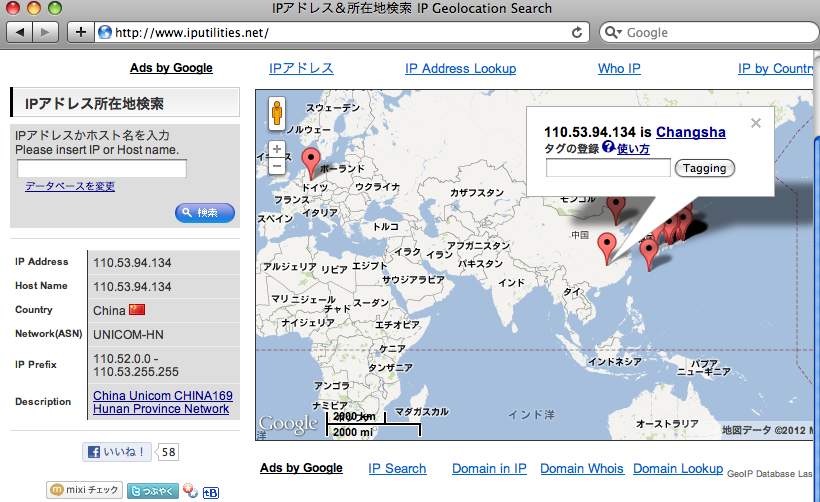Click the bottom Ads by Google label

pos(301,468)
